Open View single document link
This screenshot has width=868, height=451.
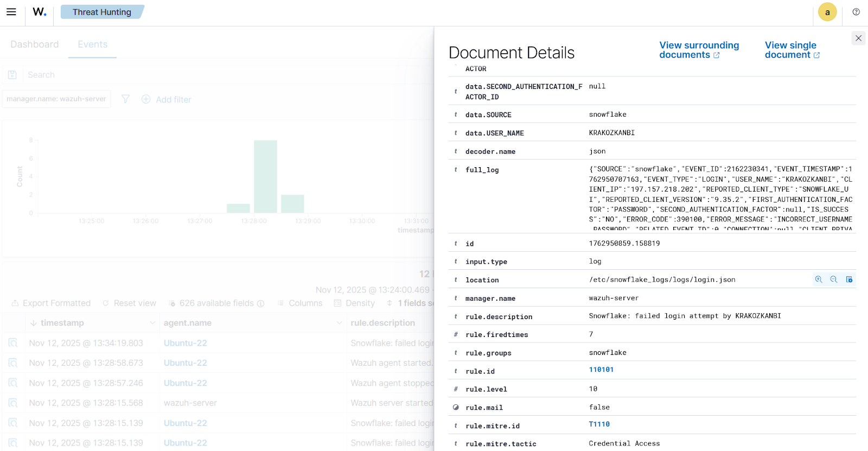pos(792,50)
